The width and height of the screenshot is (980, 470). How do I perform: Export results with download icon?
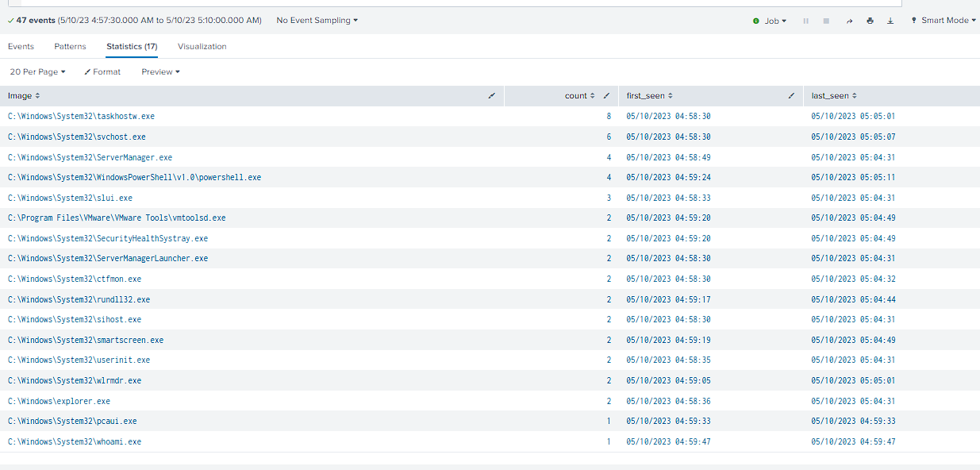(x=890, y=21)
